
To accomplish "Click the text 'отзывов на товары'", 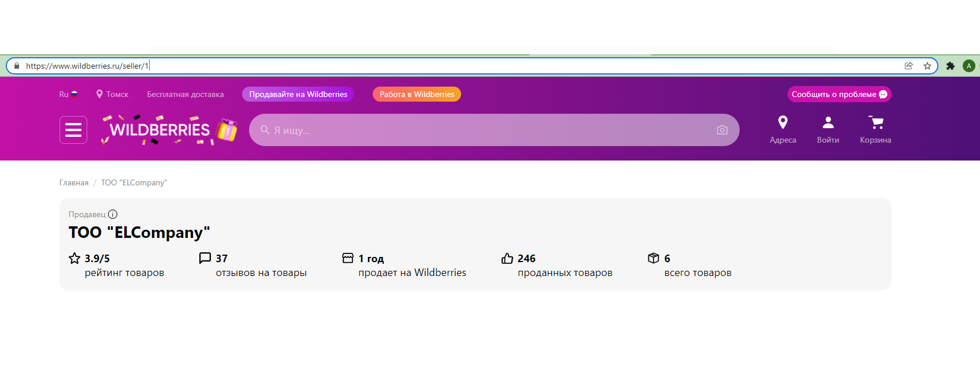I will pos(261,273).
